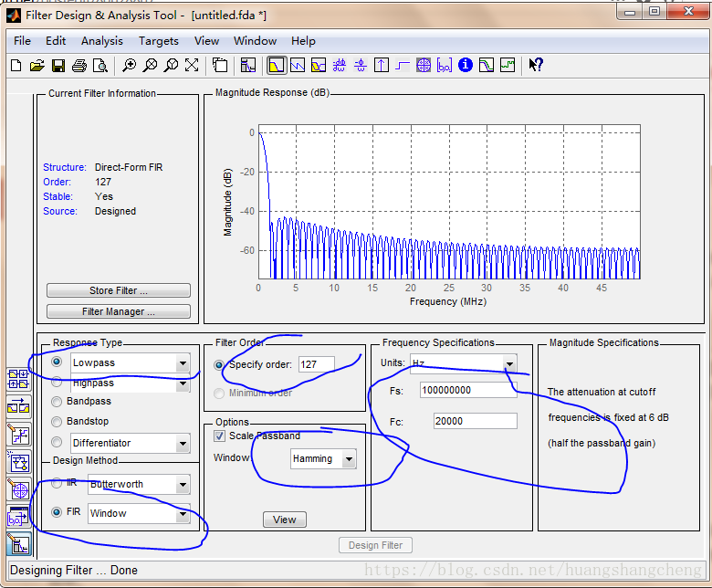Image resolution: width=712 pixels, height=588 pixels.
Task: Show the Phase Delay response
Action: click(361, 66)
